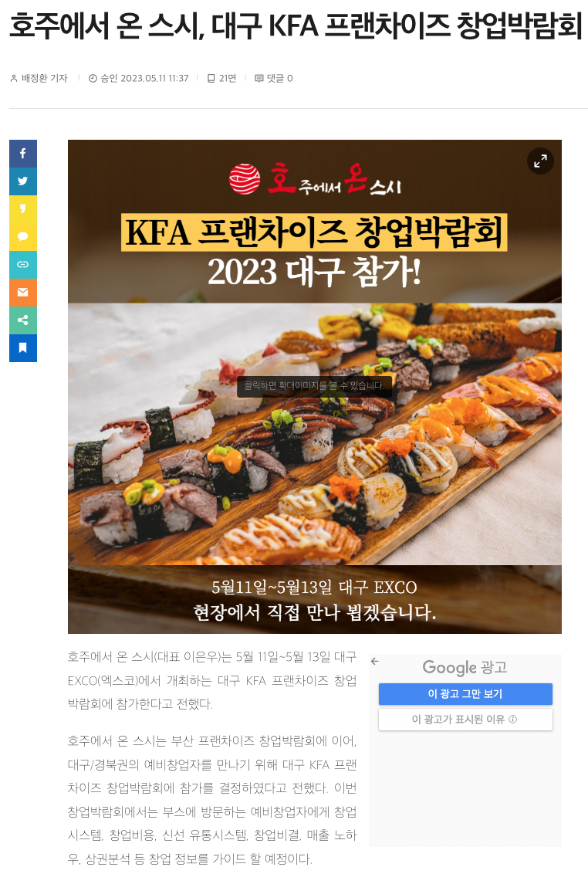
Task: Bookmark article with blue bookmark icon
Action: (23, 347)
